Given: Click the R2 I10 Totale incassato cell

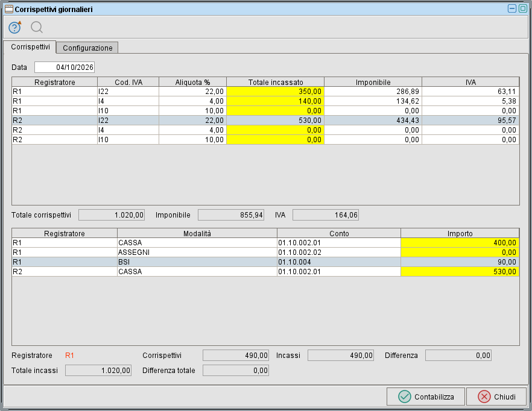Looking at the screenshot, I should [275, 140].
